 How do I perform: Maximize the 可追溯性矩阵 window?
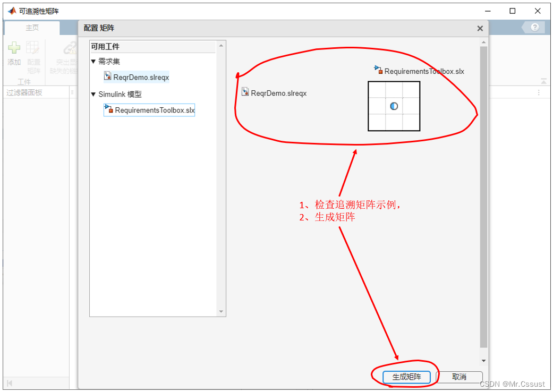513,11
